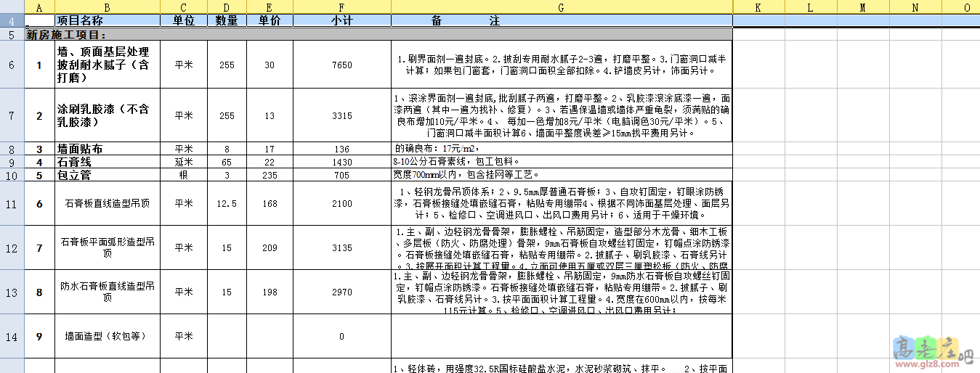Image resolution: width=980 pixels, height=373 pixels.
Task: Click row header 11
Action: (11, 204)
